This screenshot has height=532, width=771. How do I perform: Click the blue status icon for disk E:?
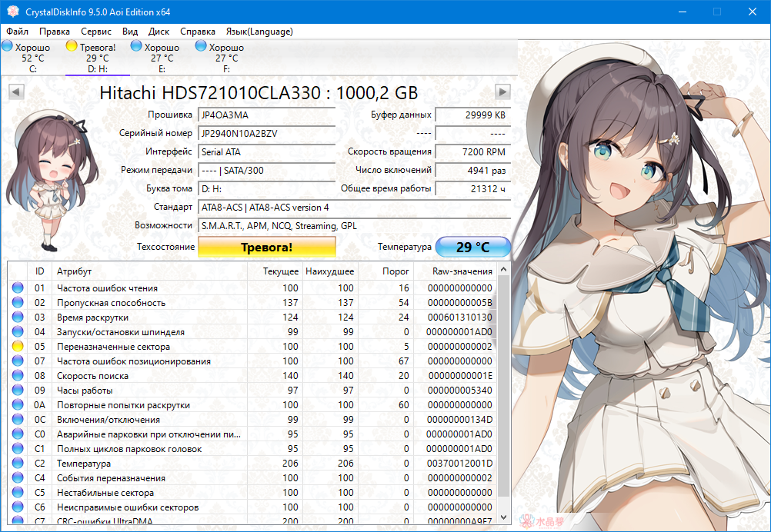click(x=136, y=46)
